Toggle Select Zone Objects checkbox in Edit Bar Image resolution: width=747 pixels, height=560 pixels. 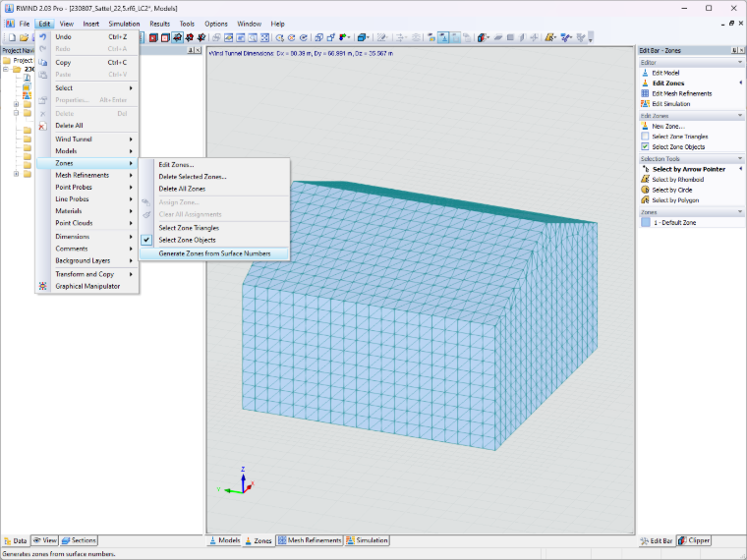645,147
